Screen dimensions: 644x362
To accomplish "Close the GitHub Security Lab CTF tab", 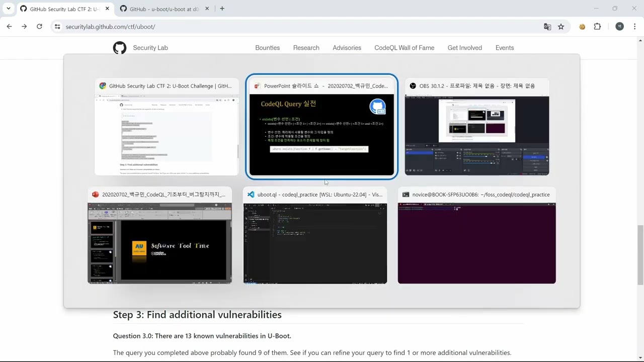I will 107,9.
